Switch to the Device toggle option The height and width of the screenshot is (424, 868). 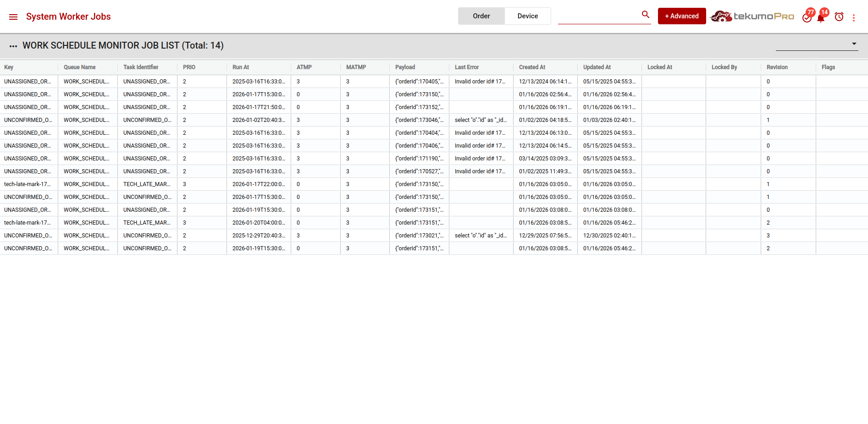(527, 16)
